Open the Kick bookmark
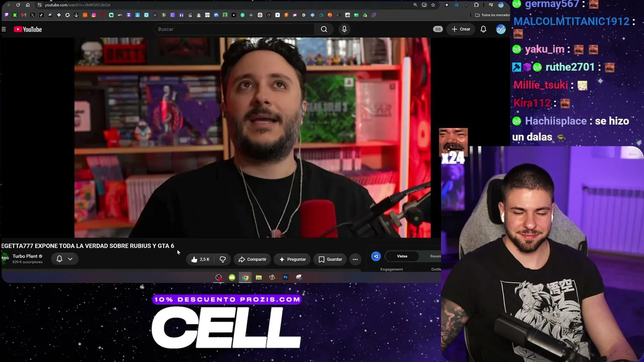This screenshot has height=362, width=644. click(15, 15)
